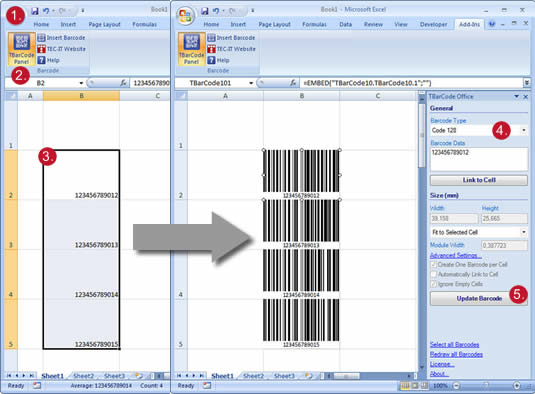
Task: Expand the Name Box dropdown showing TBarCode101
Action: (x=251, y=83)
